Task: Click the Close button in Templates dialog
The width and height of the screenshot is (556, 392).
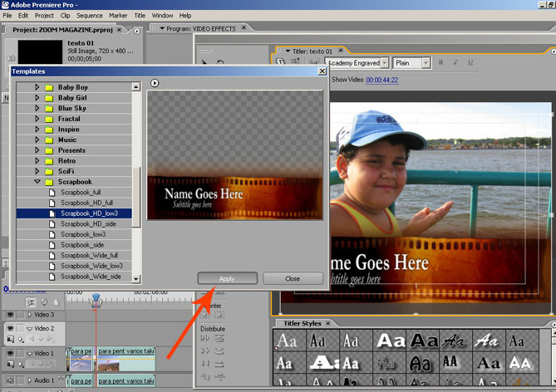Action: [x=293, y=278]
